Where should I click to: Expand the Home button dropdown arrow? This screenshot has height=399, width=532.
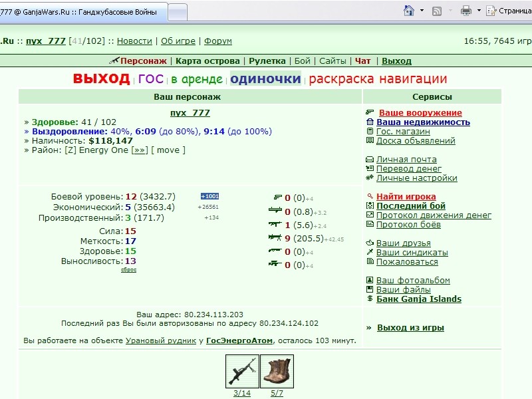(422, 11)
